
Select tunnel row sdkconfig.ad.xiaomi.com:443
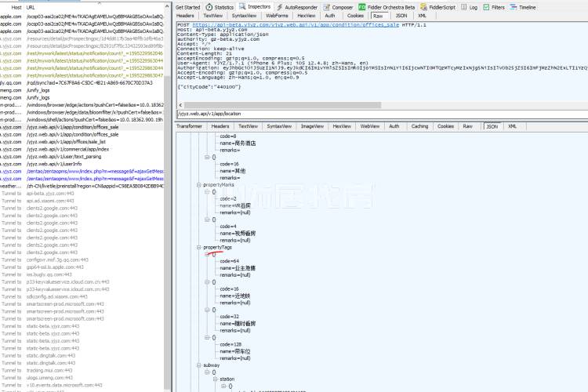82,296
